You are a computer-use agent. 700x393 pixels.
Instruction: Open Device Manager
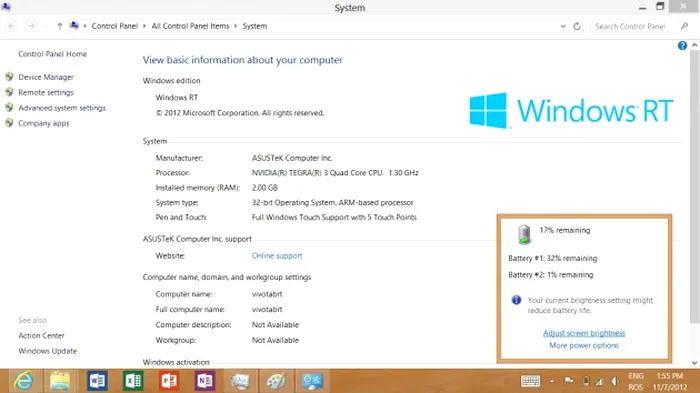click(x=46, y=77)
